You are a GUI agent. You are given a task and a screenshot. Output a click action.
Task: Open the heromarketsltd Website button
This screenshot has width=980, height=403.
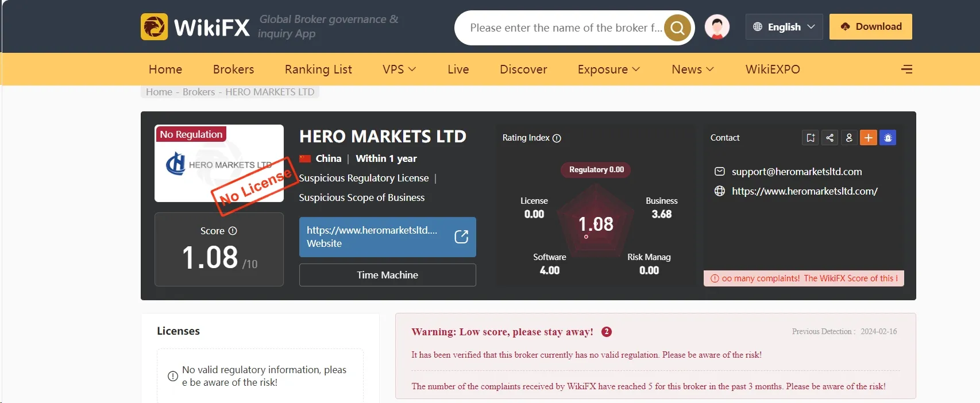388,237
